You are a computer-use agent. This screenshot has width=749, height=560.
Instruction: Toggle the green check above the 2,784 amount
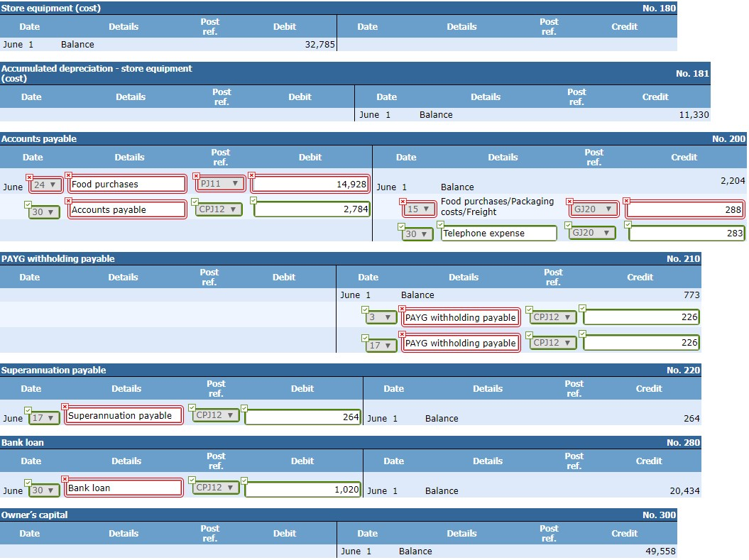pos(253,201)
